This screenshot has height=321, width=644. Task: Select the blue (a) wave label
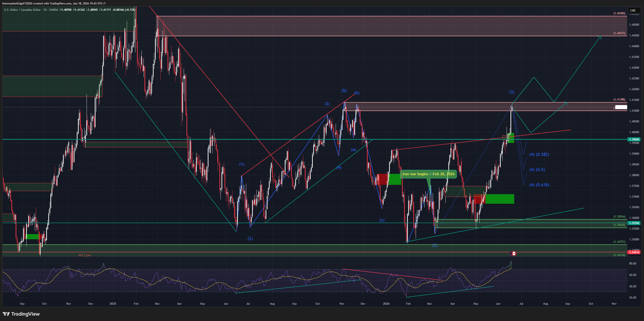pyautogui.click(x=353, y=150)
